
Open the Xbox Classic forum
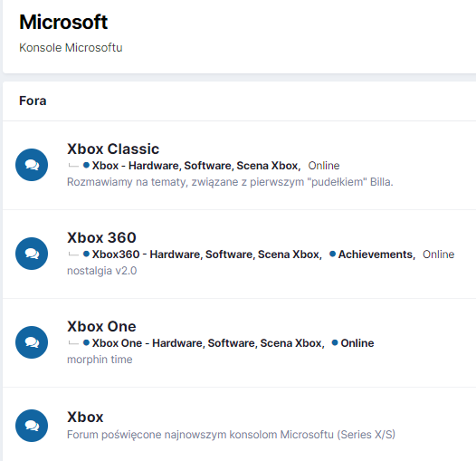[113, 149]
